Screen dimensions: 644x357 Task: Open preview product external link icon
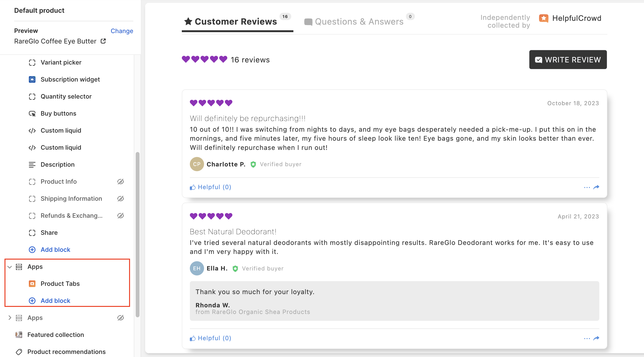(x=103, y=41)
